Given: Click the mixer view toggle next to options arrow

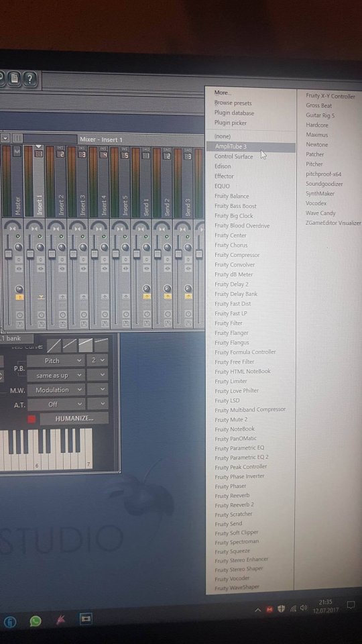Looking at the screenshot, I should tap(17, 138).
